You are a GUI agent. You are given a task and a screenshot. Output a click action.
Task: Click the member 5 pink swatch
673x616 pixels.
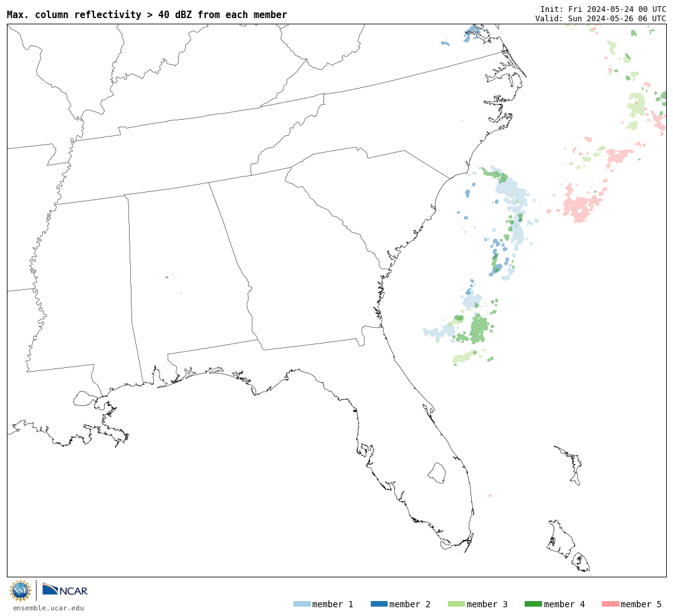[610, 604]
